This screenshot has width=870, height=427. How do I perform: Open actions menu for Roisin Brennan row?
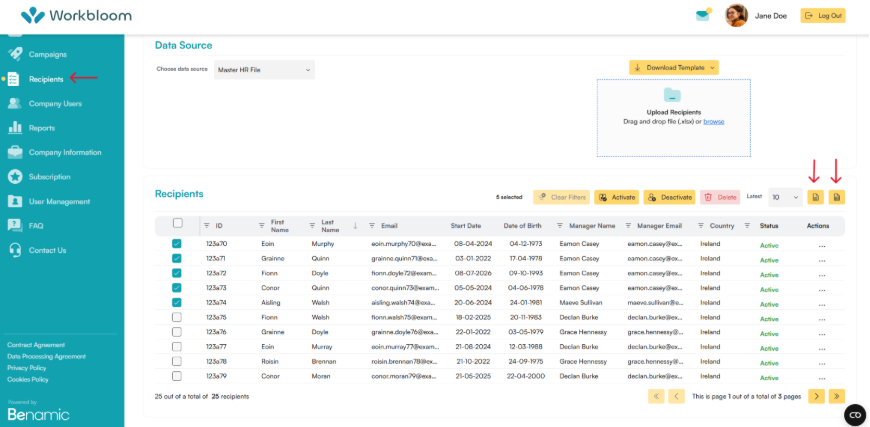822,363
